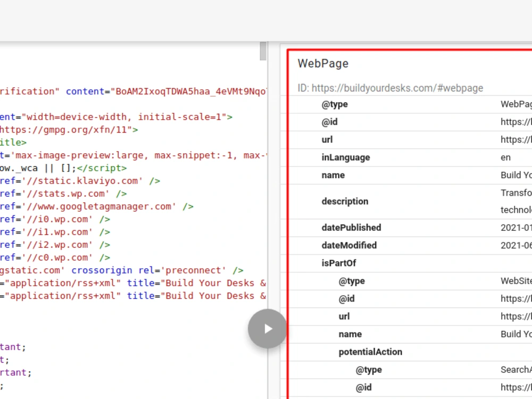Viewport: 532px width, 399px height.
Task: Click the code line with c0.wp.com
Action: coord(55,257)
